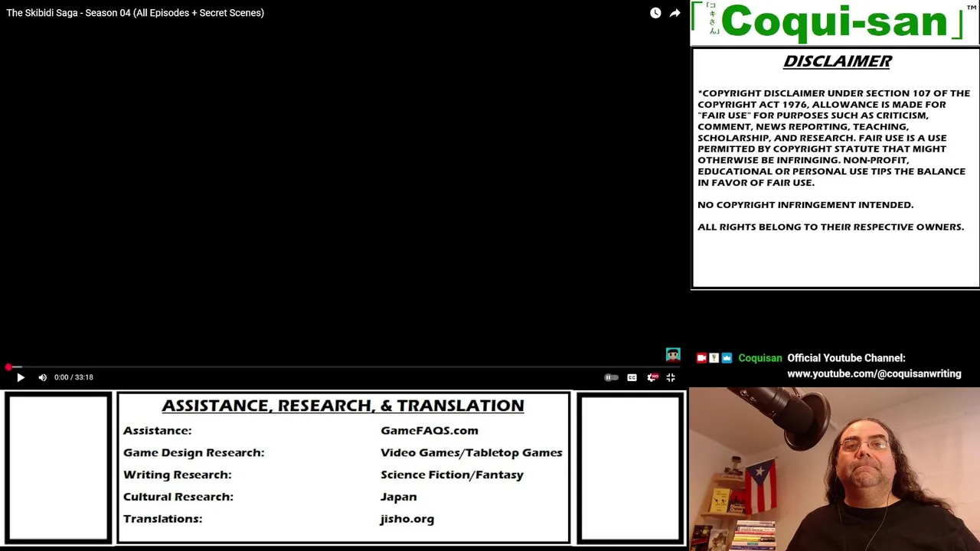Click the Watch Later clock icon
The width and height of the screenshot is (980, 551).
(655, 13)
